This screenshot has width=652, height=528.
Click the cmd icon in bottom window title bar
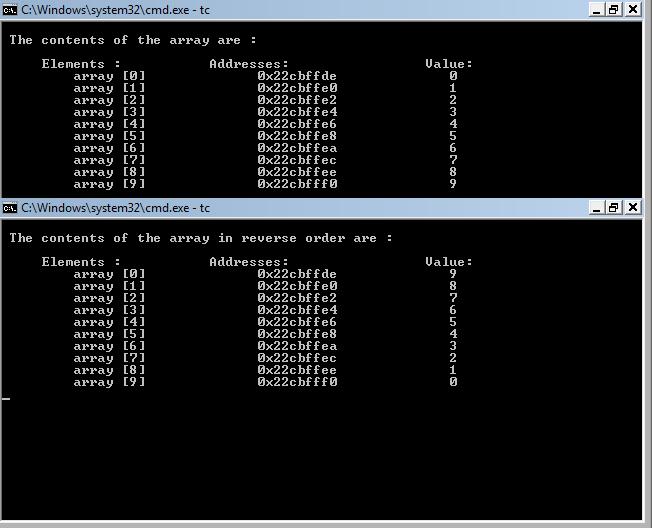click(x=10, y=208)
